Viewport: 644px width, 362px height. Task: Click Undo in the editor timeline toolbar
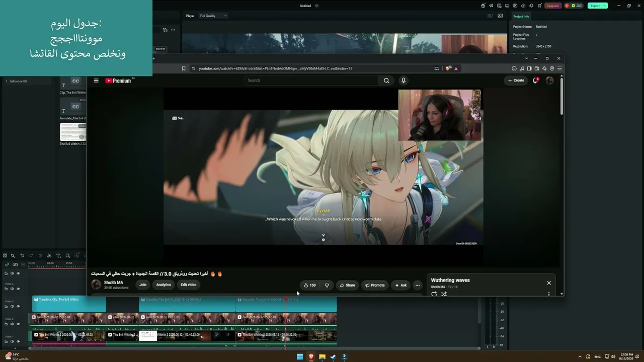pos(22,255)
